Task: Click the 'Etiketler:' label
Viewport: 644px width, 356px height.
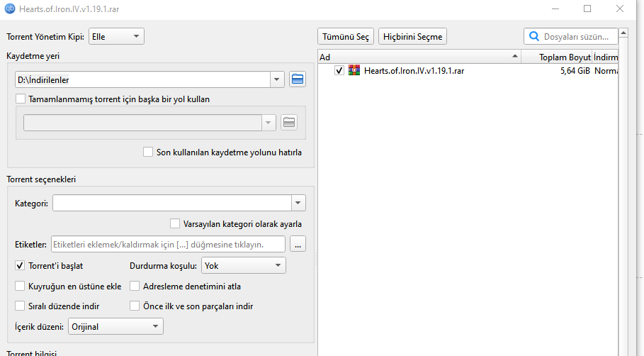Action: pyautogui.click(x=30, y=244)
